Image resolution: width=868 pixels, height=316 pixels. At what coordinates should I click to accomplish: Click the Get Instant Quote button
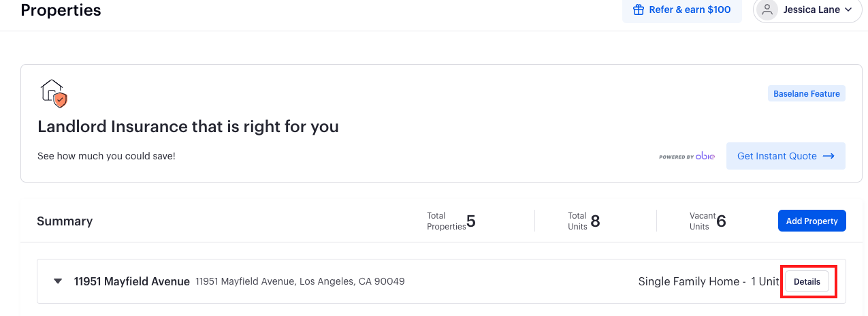786,156
